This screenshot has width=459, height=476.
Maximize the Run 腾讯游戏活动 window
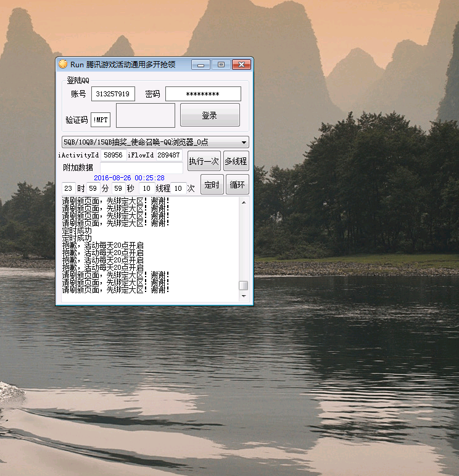coord(221,65)
